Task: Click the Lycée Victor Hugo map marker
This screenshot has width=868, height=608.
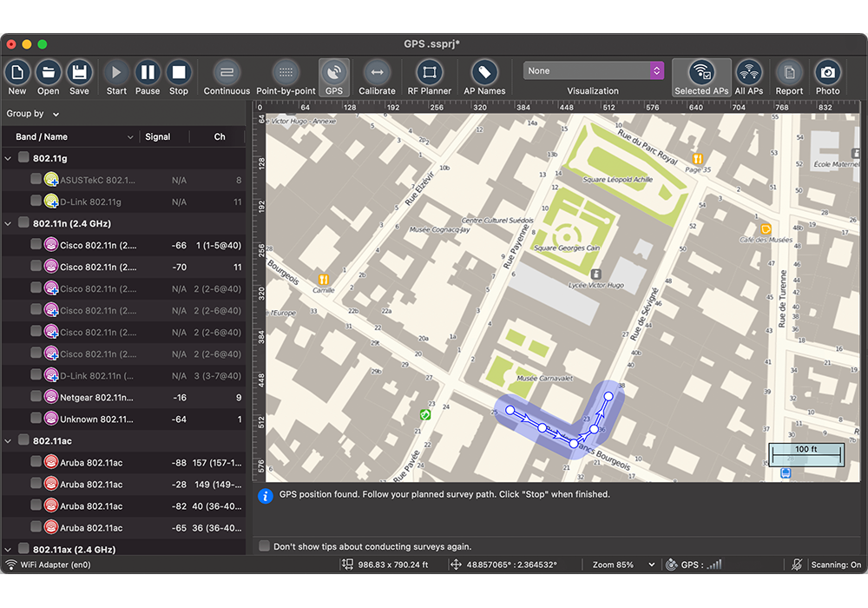Action: [595, 274]
